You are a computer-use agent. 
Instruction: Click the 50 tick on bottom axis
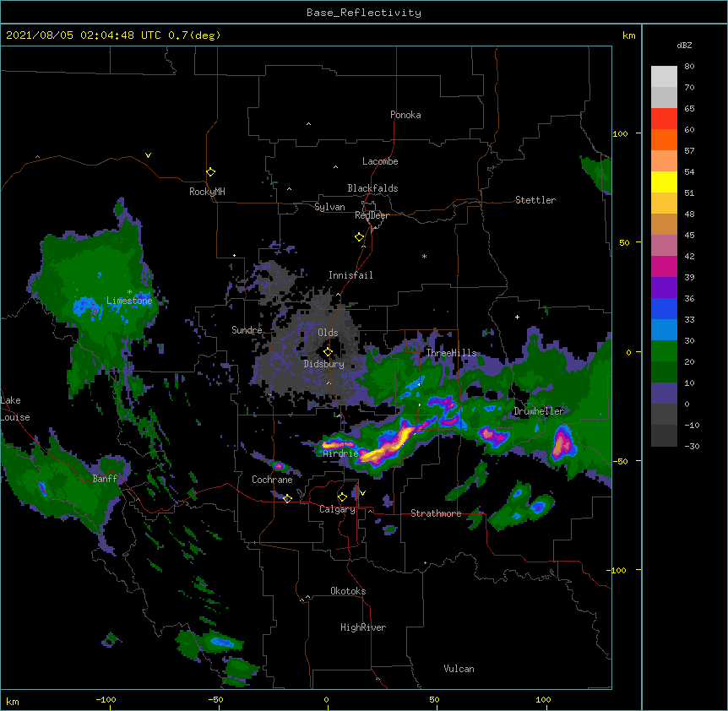point(434,699)
